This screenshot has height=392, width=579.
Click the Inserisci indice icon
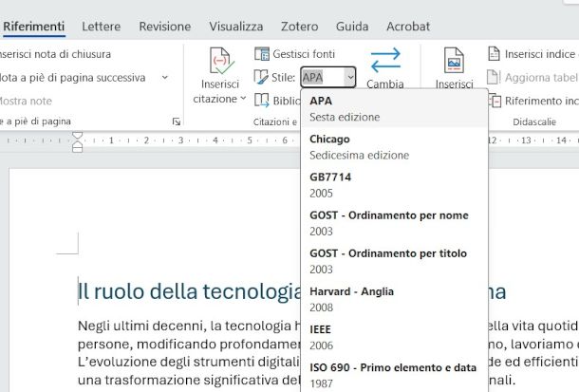coord(495,54)
